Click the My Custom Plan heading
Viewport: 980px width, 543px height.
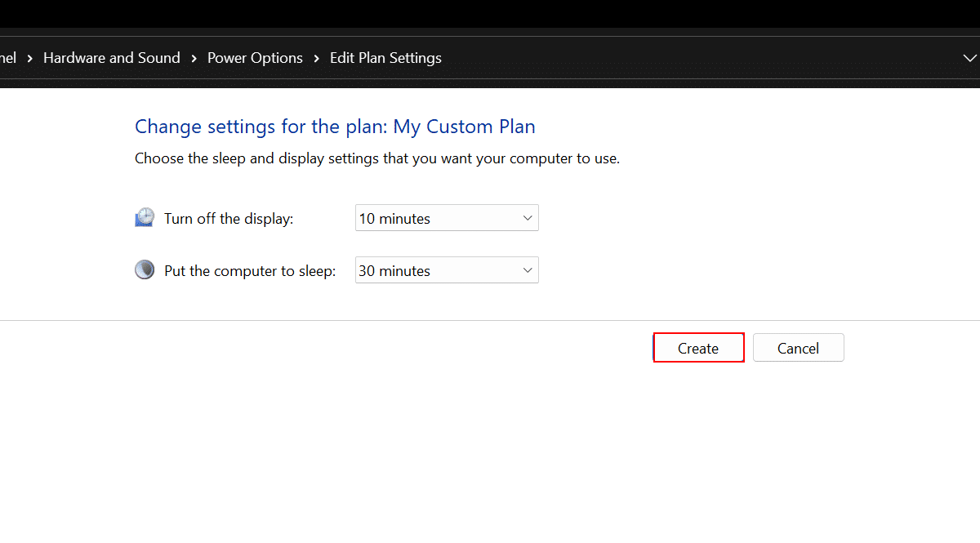tap(335, 127)
